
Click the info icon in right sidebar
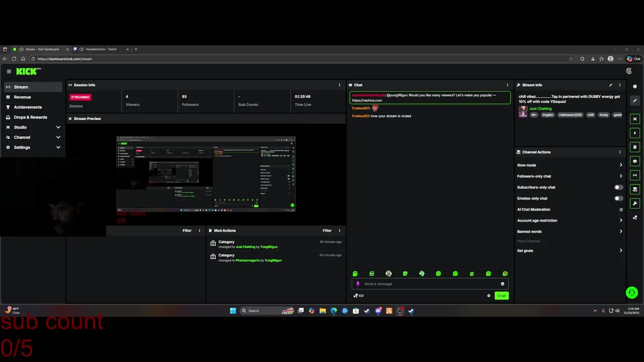pyautogui.click(x=635, y=86)
